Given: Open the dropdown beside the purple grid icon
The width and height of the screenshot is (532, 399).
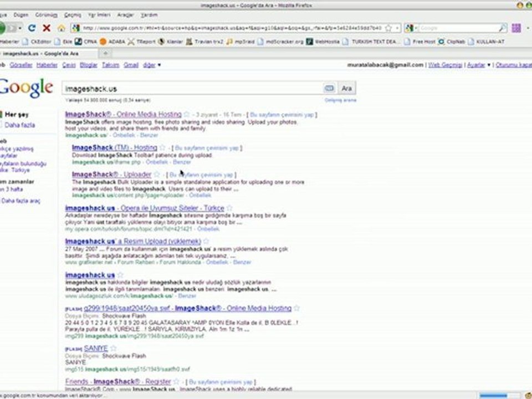Looking at the screenshot, I should (528, 28).
